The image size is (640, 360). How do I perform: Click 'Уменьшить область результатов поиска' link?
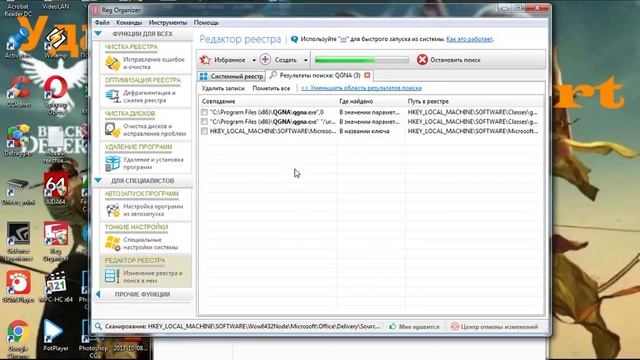pos(361,88)
